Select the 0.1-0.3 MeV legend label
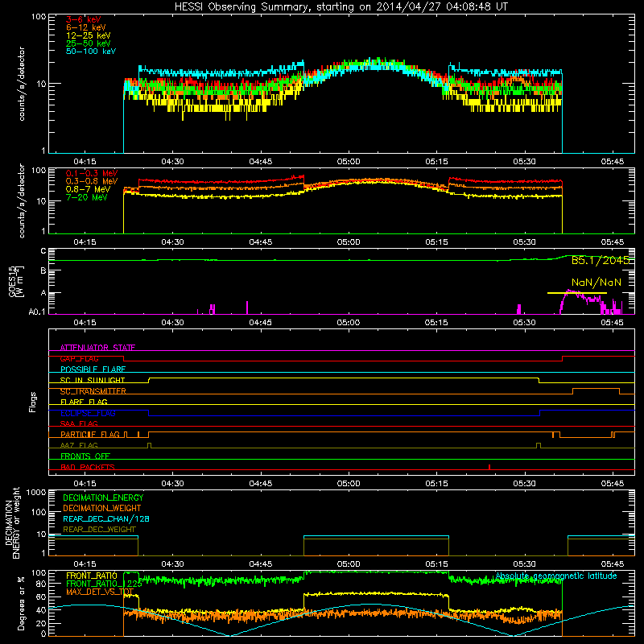Screen dimensions: 644x644 [x=92, y=173]
